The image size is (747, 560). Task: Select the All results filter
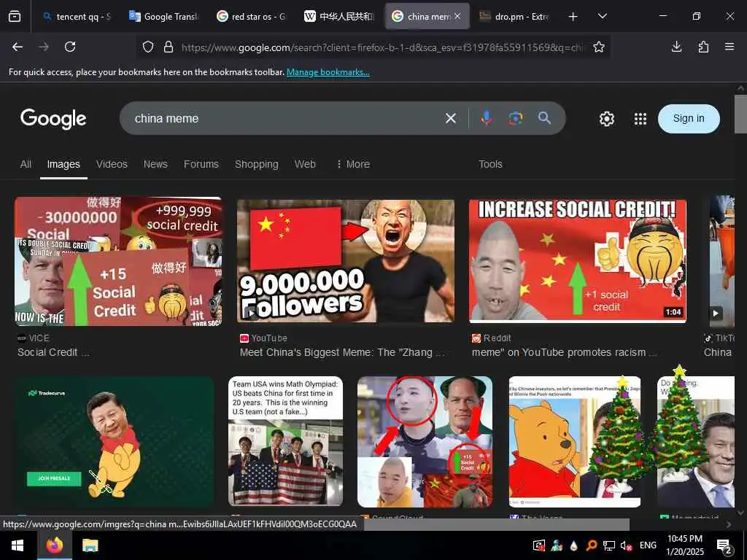point(26,164)
